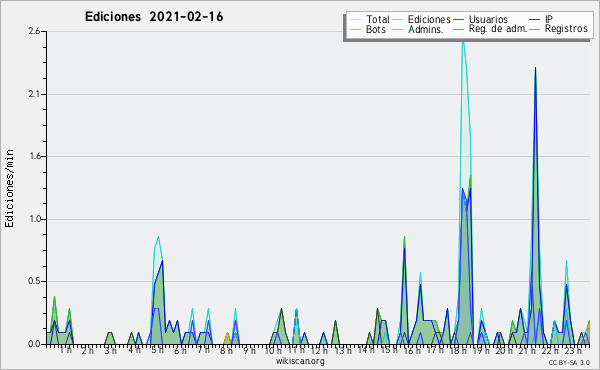The width and height of the screenshot is (600, 370).
Task: Click the Reg. de adm. legend entry
Action: point(491,29)
